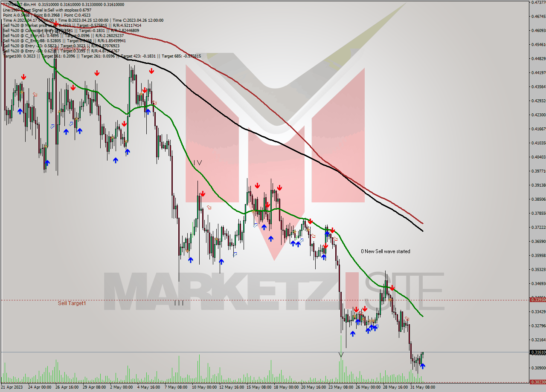Screen dimensions: 546x392
Task: Click the 'R/R:2.82446809' correction entry line
Action: point(71,31)
